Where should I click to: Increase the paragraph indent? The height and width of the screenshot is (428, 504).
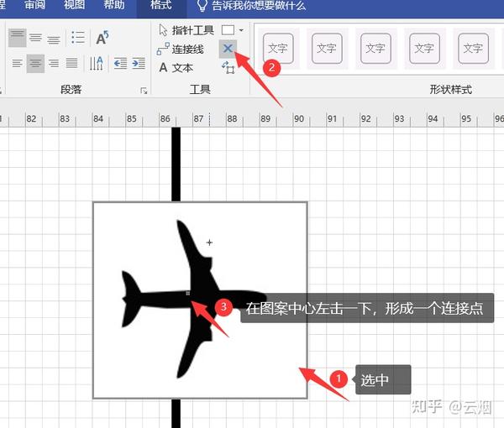point(139,63)
